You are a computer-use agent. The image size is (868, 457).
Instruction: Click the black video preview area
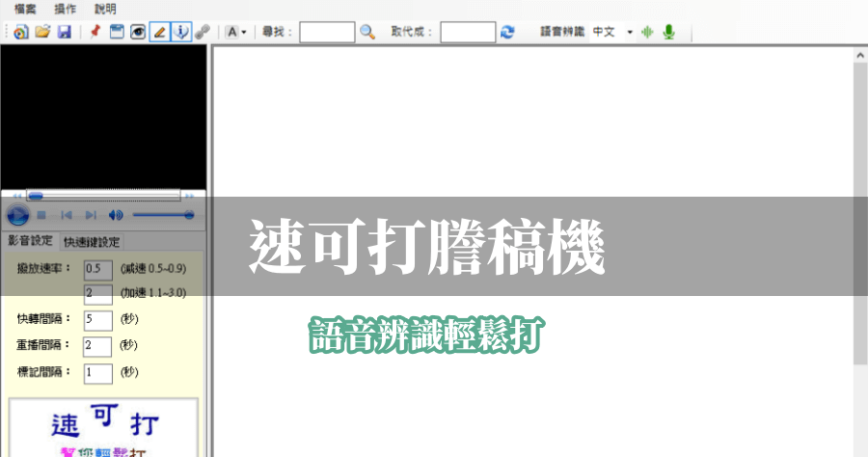point(103,118)
